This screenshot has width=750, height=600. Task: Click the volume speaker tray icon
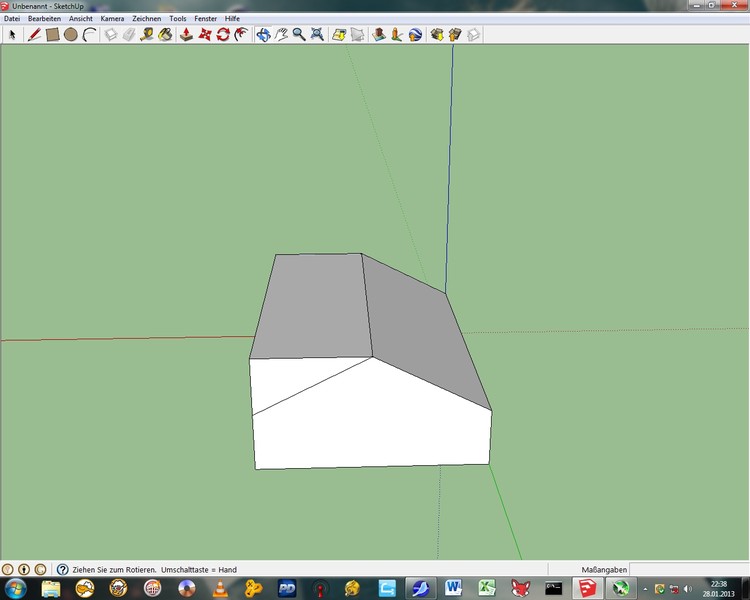point(688,589)
